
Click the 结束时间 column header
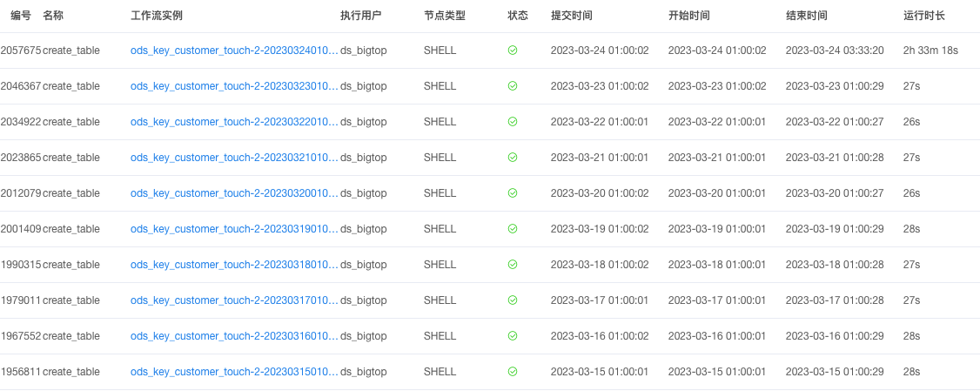click(x=806, y=16)
